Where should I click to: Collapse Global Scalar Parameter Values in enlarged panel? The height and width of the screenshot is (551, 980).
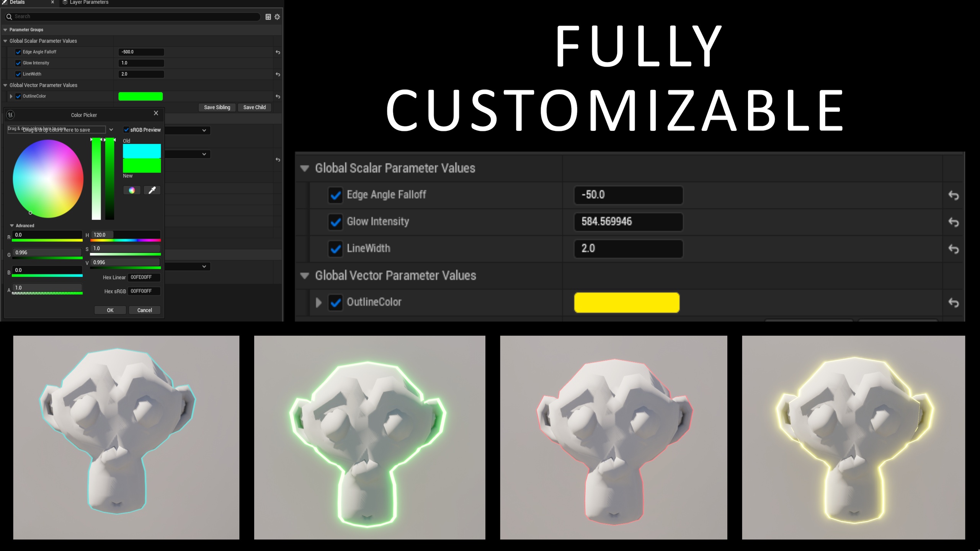[305, 168]
